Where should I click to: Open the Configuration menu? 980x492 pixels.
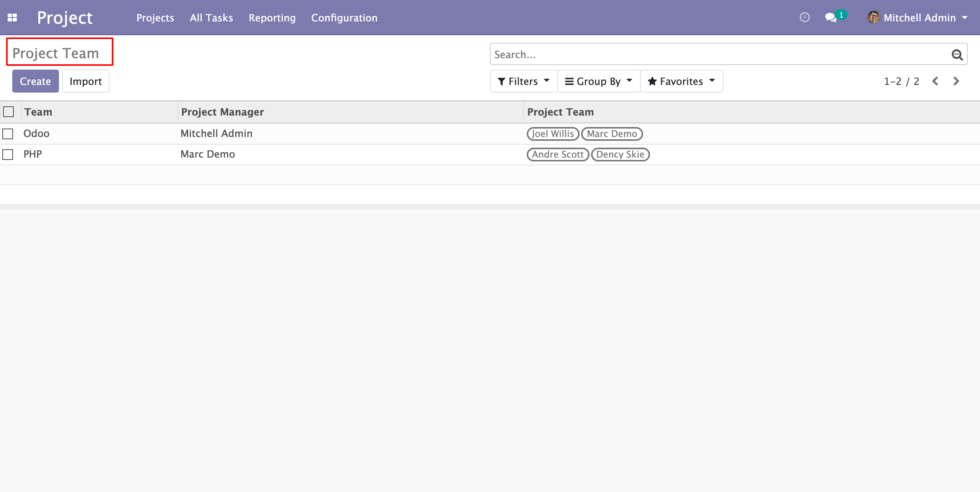pos(344,18)
